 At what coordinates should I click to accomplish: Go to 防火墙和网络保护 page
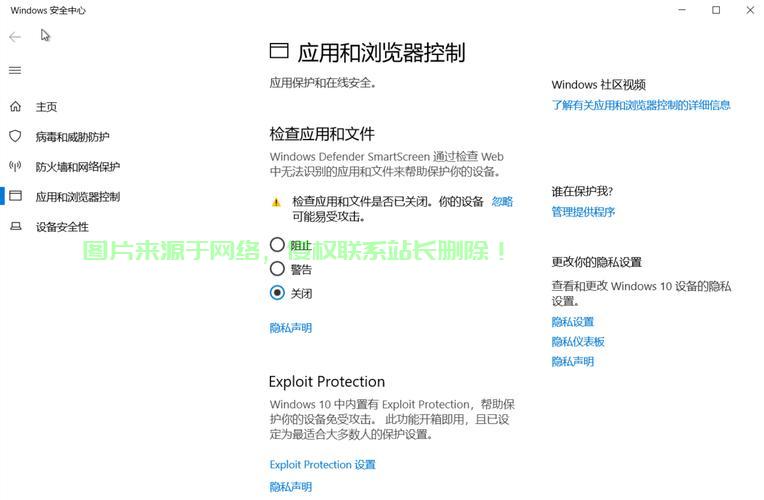tap(77, 167)
